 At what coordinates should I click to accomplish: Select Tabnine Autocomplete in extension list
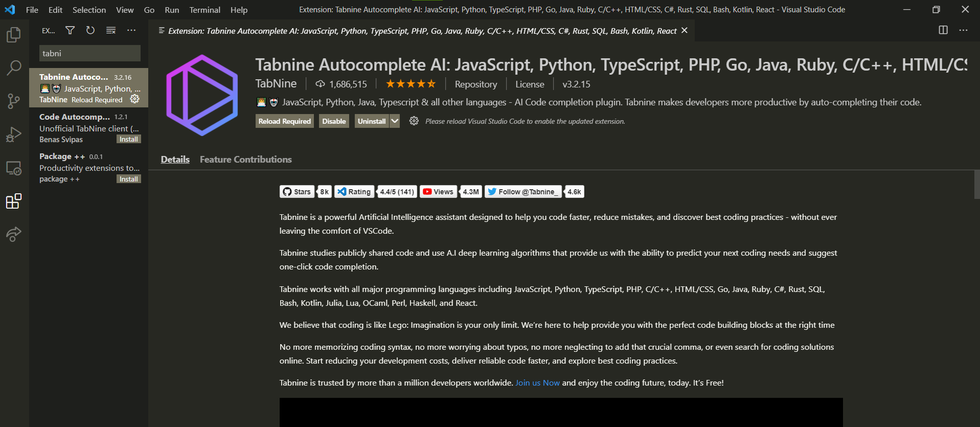[88, 88]
